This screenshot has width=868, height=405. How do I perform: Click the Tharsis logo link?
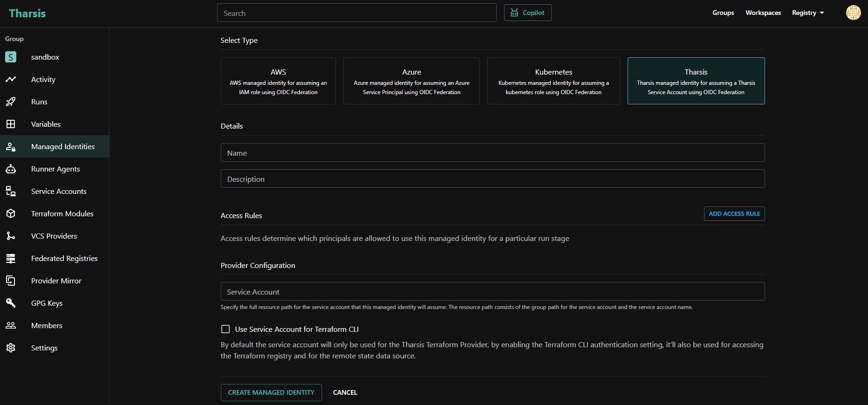[27, 13]
